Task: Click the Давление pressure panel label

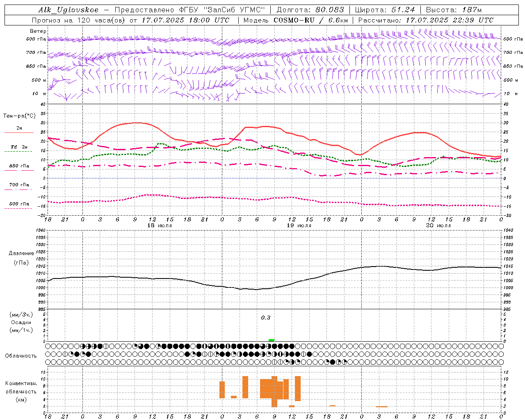Action: click(x=21, y=253)
